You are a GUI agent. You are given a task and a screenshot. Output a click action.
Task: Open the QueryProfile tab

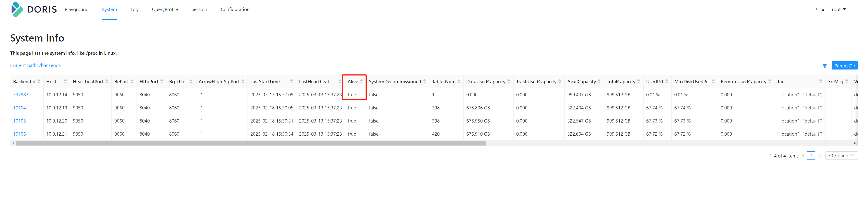coord(165,9)
